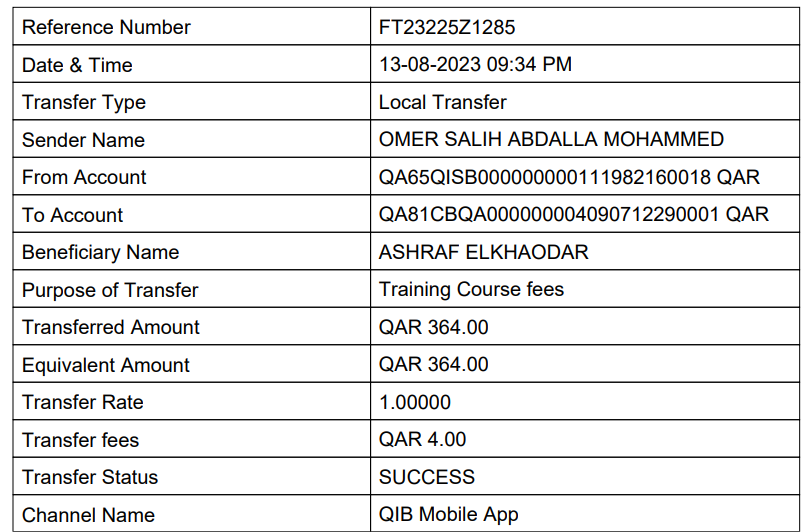807x532 pixels.
Task: Select the Transfer Status label
Action: coord(90,477)
